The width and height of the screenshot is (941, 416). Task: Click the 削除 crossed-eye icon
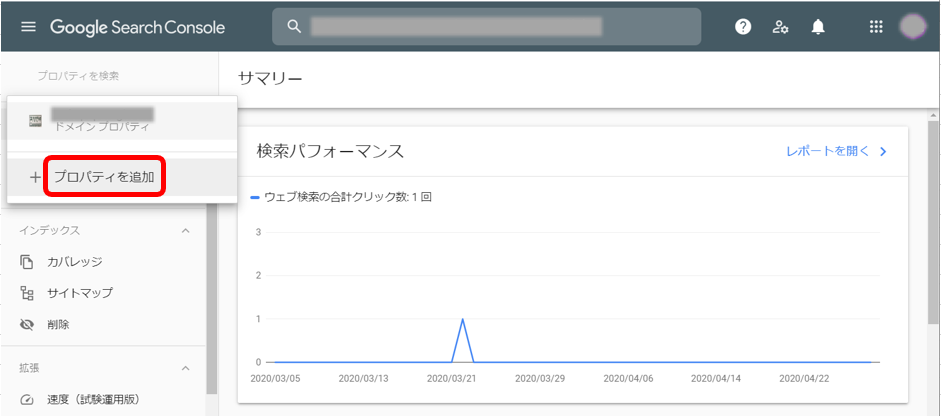click(26, 325)
